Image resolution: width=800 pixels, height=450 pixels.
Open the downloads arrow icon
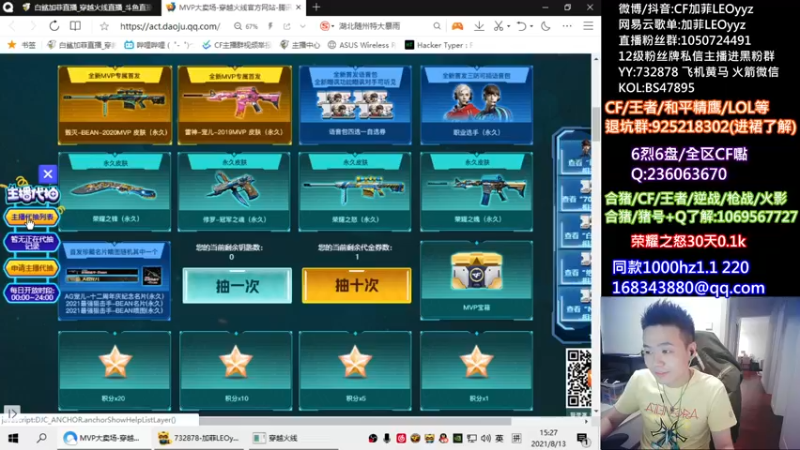(479, 26)
